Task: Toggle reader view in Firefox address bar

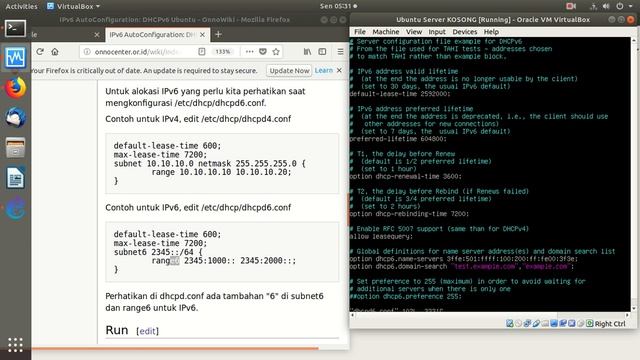Action: 202,51
